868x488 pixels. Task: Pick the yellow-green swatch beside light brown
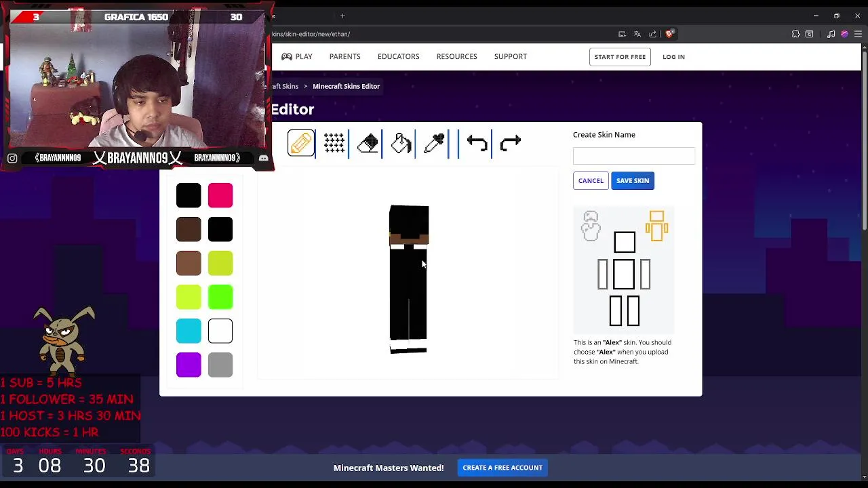220,263
